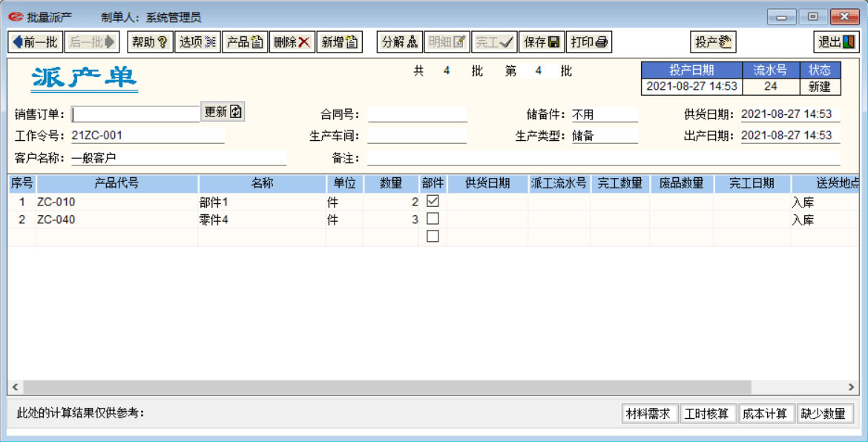
Task: Click the 出产日期 date field
Action: [790, 136]
